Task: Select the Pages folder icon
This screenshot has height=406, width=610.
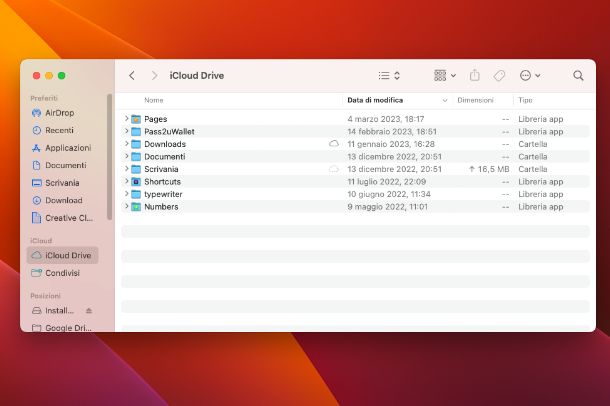Action: [x=136, y=119]
